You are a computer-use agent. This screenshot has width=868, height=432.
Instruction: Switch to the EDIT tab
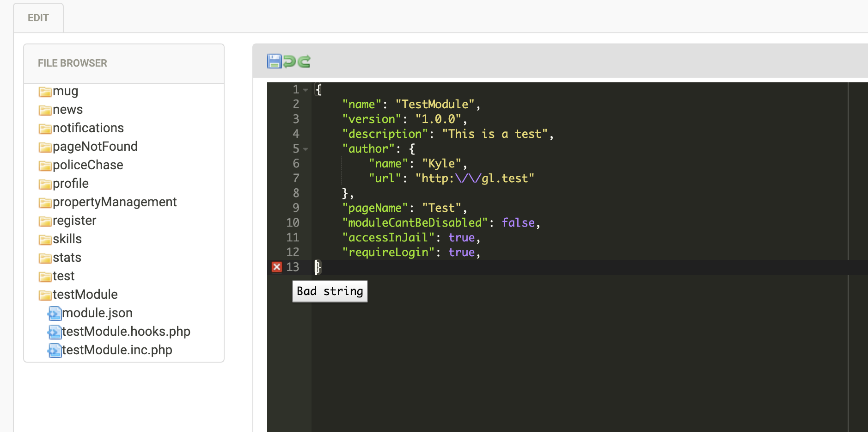coord(38,18)
